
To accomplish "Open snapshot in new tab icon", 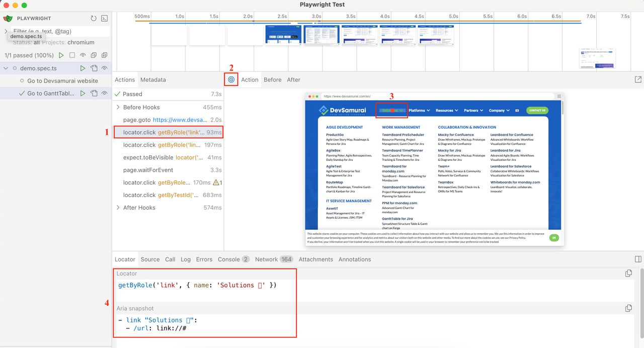I will click(638, 79).
